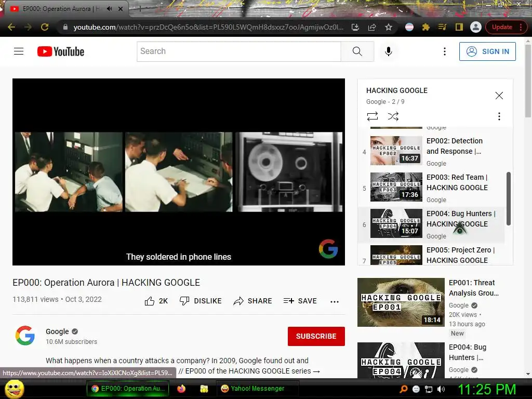Open the EP001: Threat Analysis title link
Image resolution: width=532 pixels, height=399 pixels.
tap(474, 288)
